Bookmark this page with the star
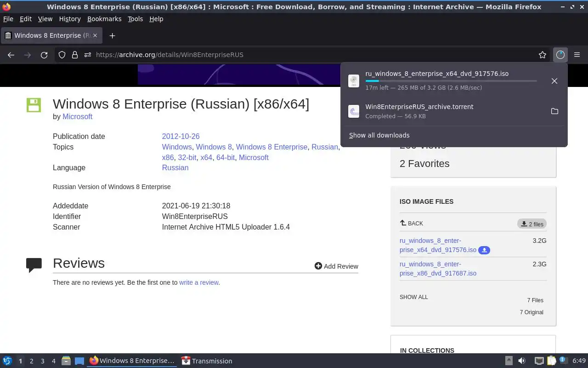The height and width of the screenshot is (368, 588). coord(543,55)
